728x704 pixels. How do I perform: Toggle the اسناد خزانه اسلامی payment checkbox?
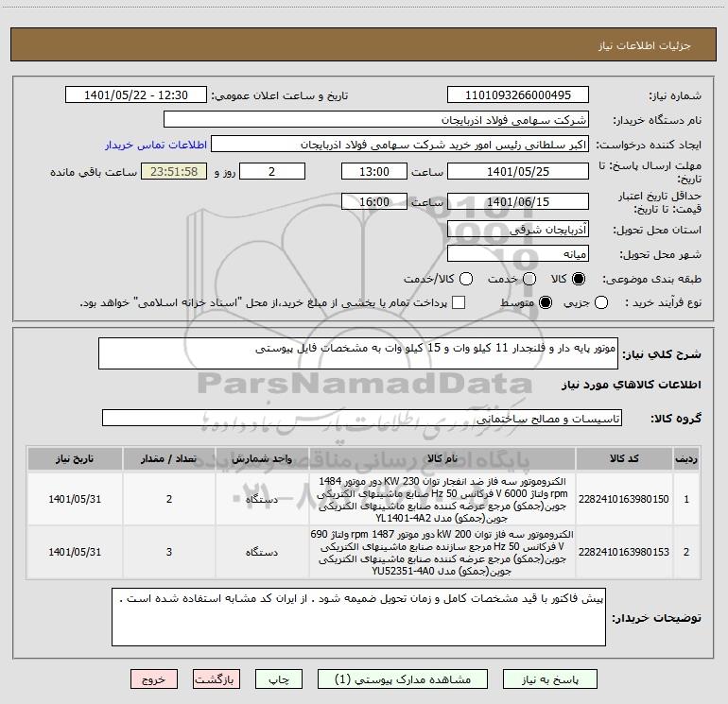click(x=459, y=302)
